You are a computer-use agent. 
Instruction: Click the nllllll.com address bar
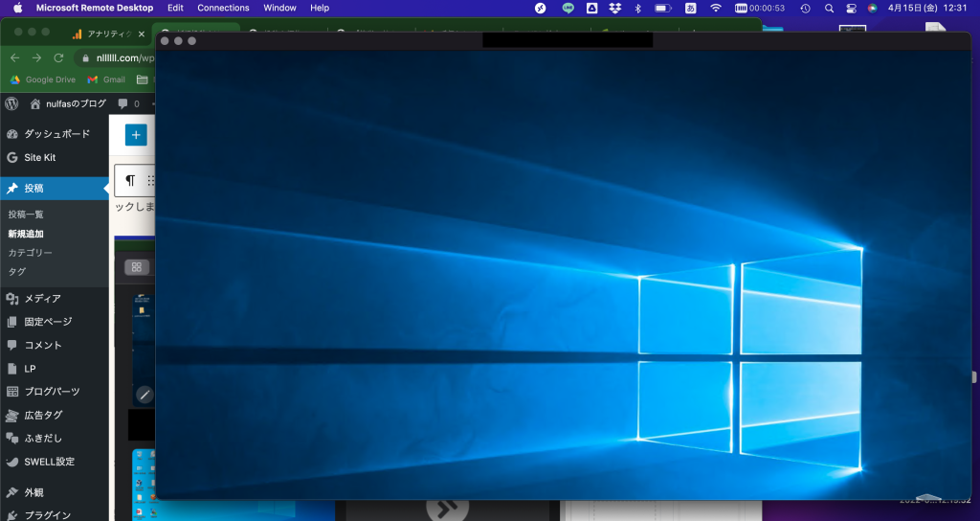125,57
